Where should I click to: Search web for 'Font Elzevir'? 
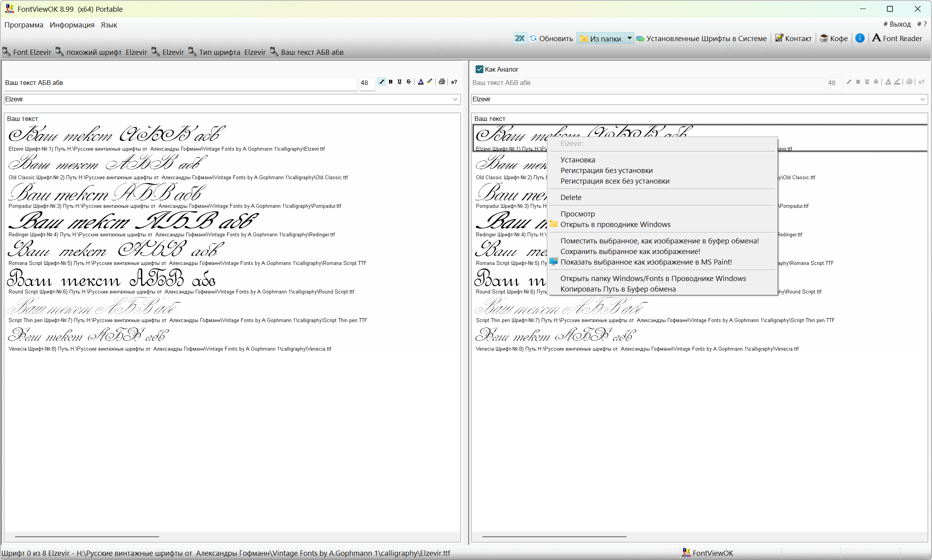27,52
